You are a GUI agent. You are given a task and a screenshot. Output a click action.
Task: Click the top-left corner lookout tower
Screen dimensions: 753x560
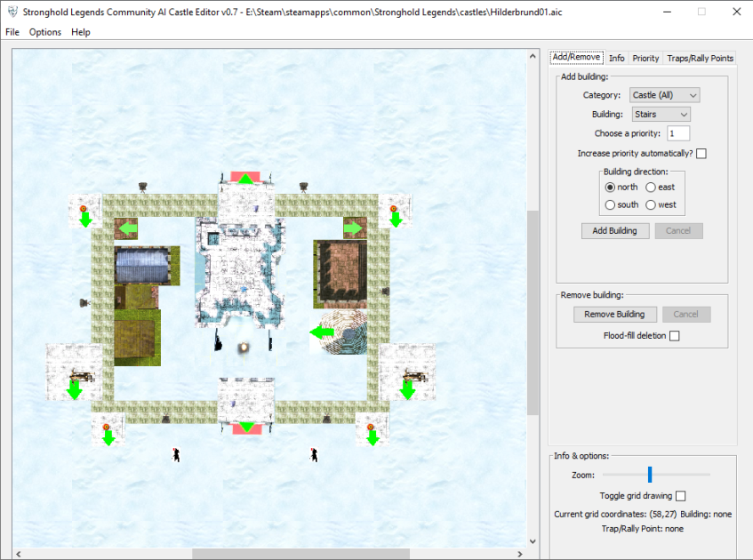point(85,212)
